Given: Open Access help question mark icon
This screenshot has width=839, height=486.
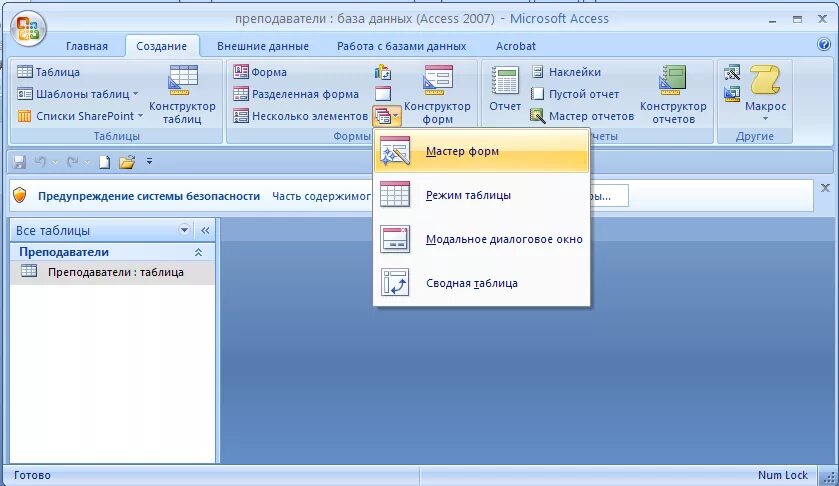Looking at the screenshot, I should [x=824, y=44].
